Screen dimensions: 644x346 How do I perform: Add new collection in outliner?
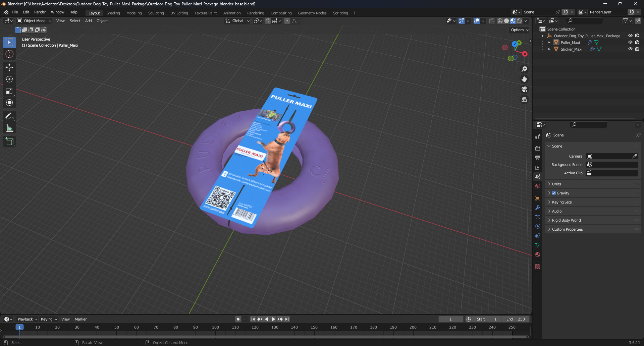(x=638, y=21)
